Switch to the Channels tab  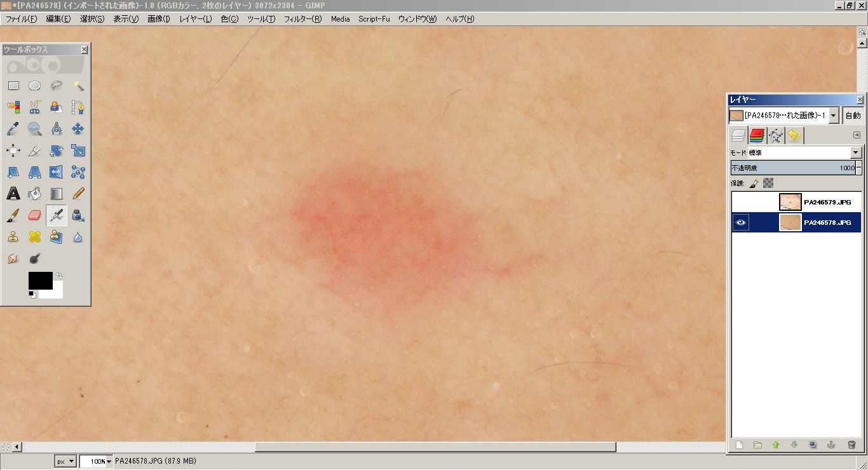(x=757, y=135)
